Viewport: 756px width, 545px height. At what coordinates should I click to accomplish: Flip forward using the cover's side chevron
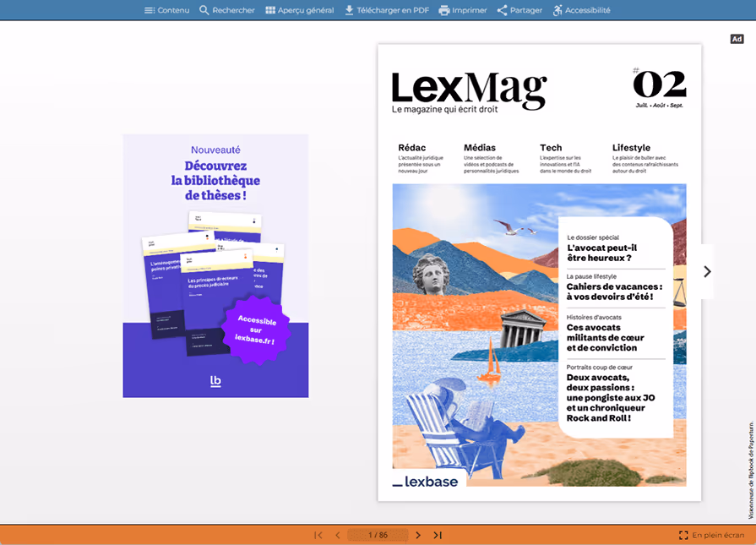tap(707, 271)
